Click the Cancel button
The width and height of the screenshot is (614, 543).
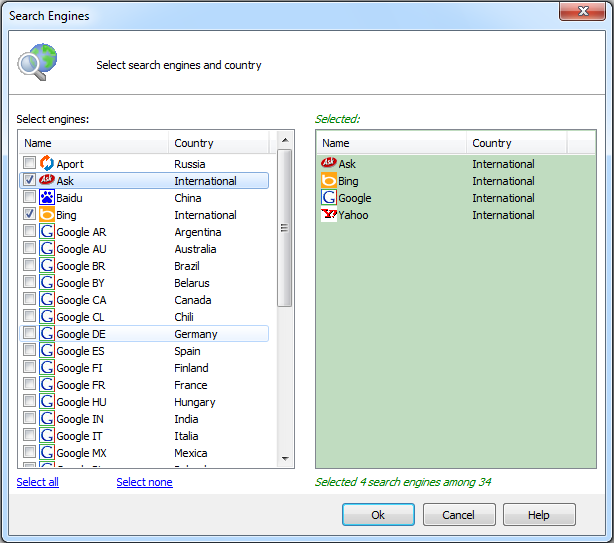pos(459,514)
